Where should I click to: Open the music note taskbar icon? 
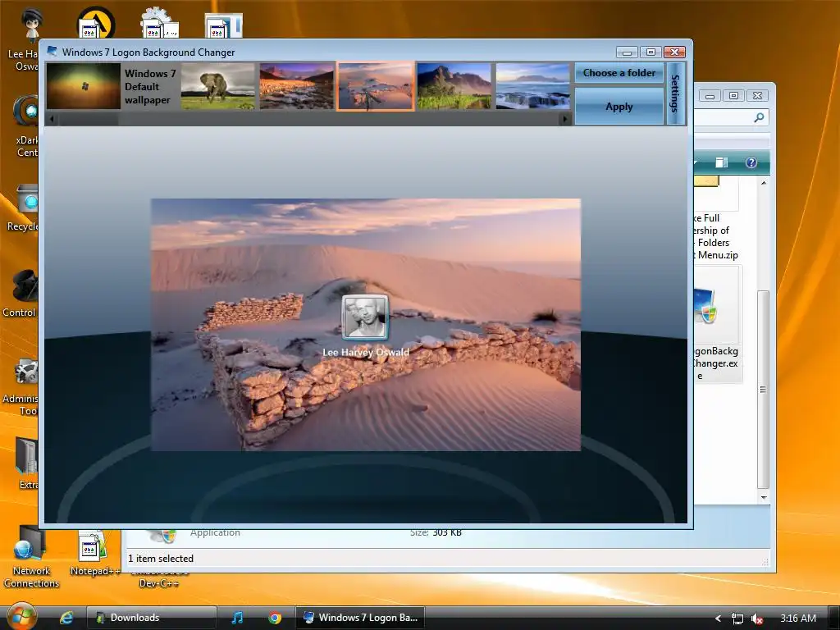(237, 618)
